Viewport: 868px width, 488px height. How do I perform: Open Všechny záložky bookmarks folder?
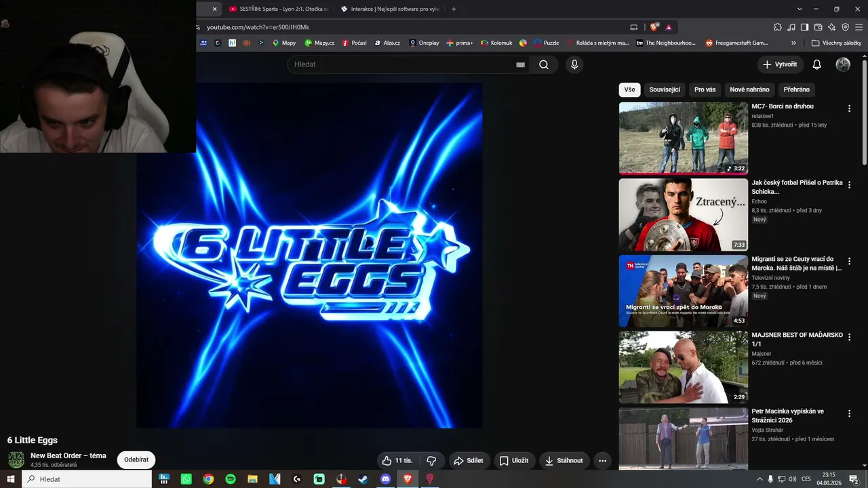coord(836,43)
